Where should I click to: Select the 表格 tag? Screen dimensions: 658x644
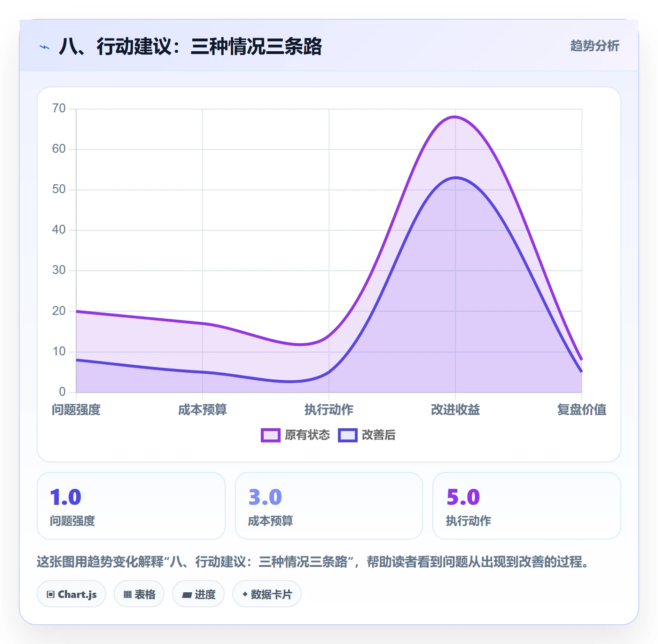pyautogui.click(x=139, y=594)
